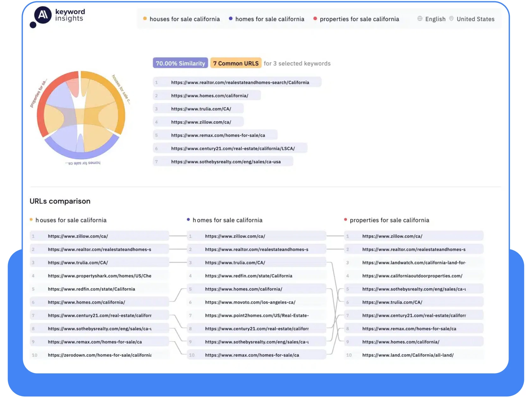
Task: Open common URL sothebysrealty.com/eng/sales/ca-usa
Action: 223,162
